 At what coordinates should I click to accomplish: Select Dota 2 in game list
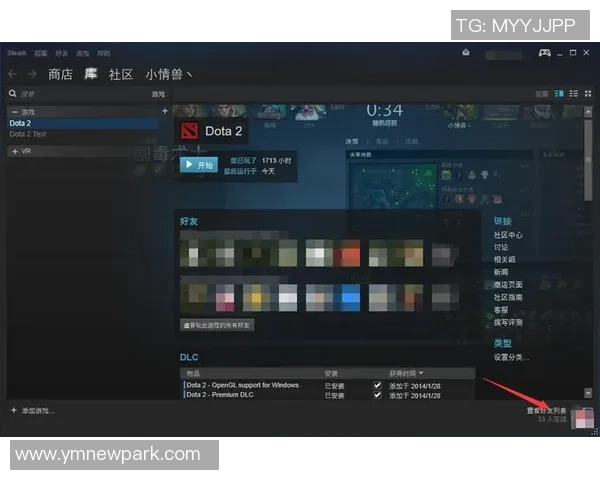click(x=83, y=123)
